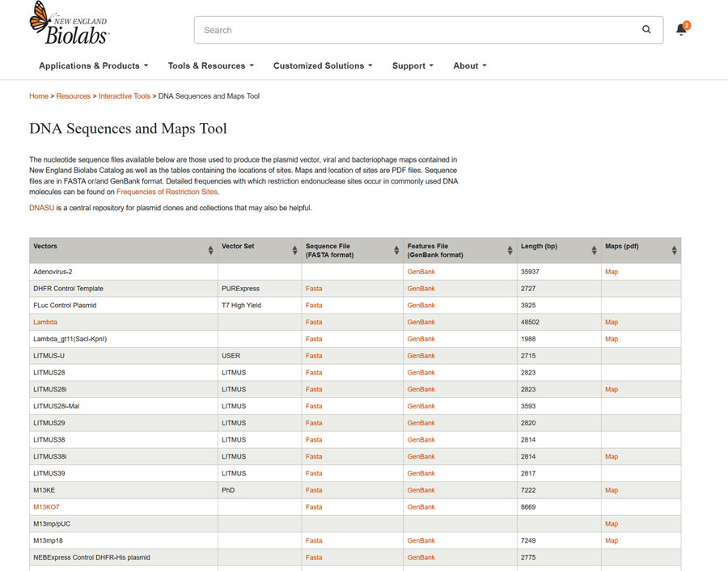Image resolution: width=728 pixels, height=571 pixels.
Task: Open the notifications bell icon
Action: click(682, 30)
